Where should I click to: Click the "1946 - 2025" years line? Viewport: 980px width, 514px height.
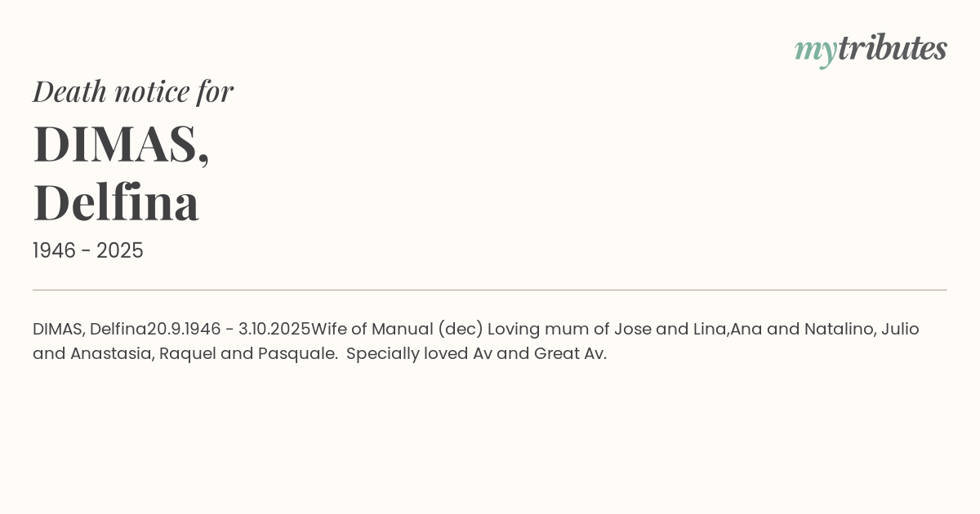click(x=88, y=250)
